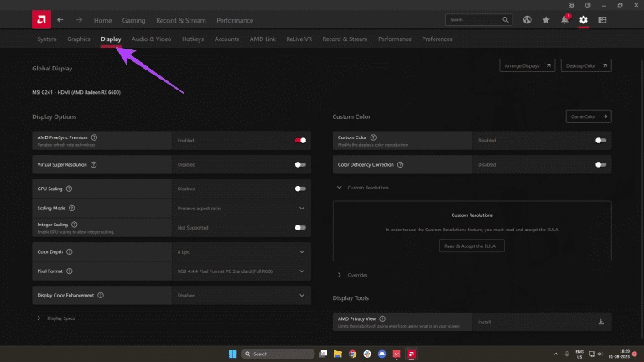Open the bug report icon
Image resolution: width=644 pixels, height=362 pixels.
572,5
